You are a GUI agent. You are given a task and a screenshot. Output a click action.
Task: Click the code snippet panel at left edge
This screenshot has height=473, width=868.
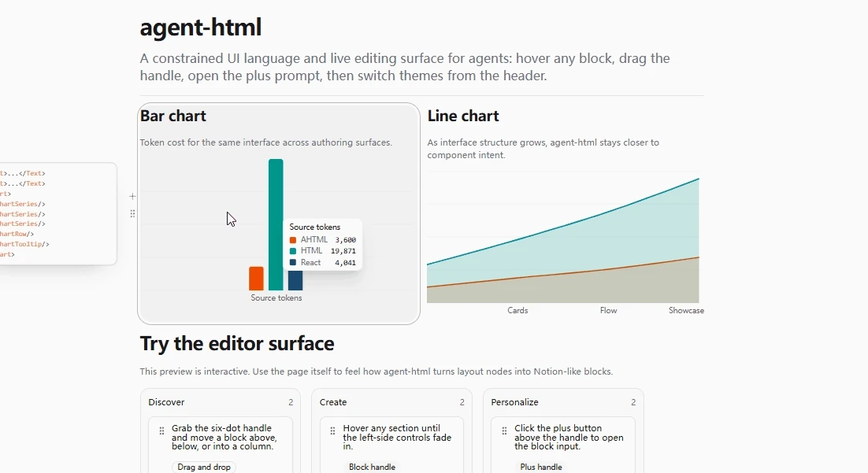[58, 213]
